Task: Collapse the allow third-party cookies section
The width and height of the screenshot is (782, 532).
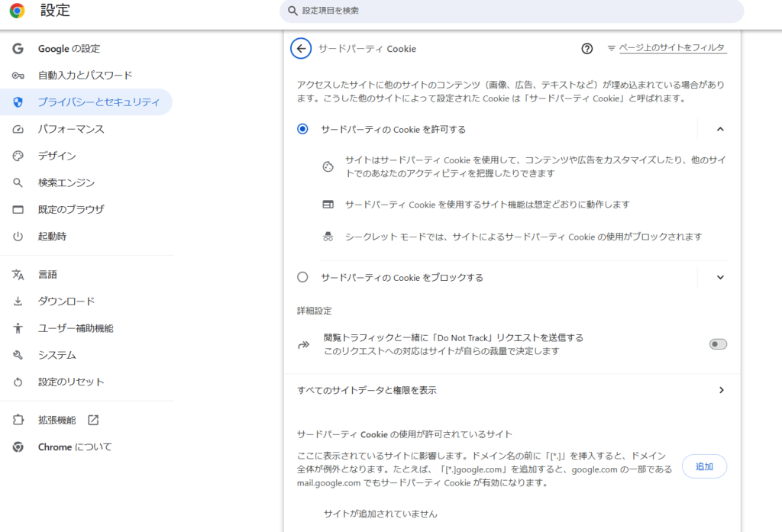Action: tap(719, 128)
